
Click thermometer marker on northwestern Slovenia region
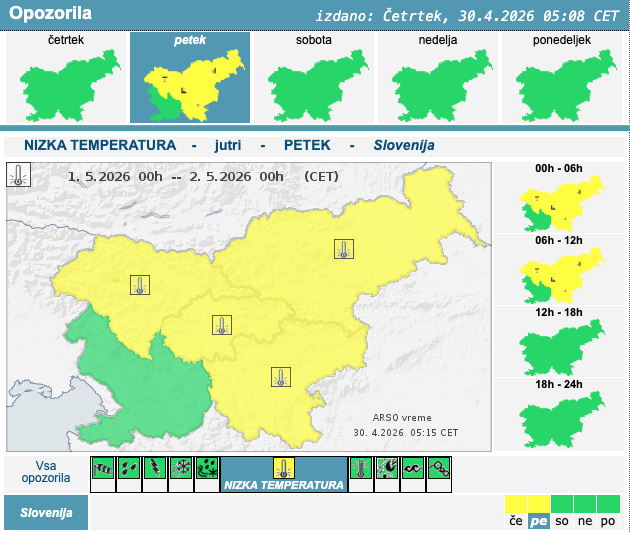139,285
